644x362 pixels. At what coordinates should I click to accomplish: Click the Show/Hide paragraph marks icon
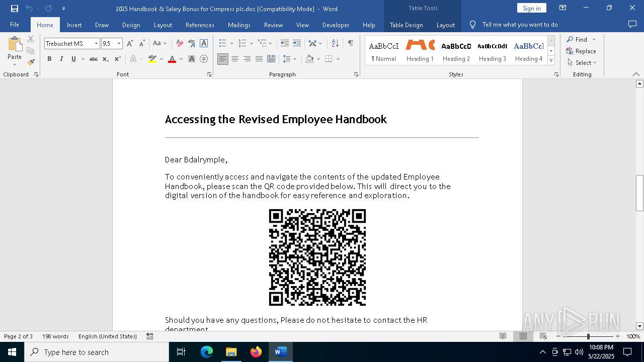[x=350, y=44]
